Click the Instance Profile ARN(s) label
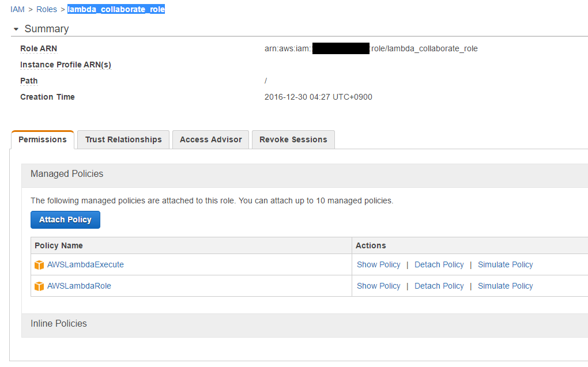The image size is (588, 367). 66,65
